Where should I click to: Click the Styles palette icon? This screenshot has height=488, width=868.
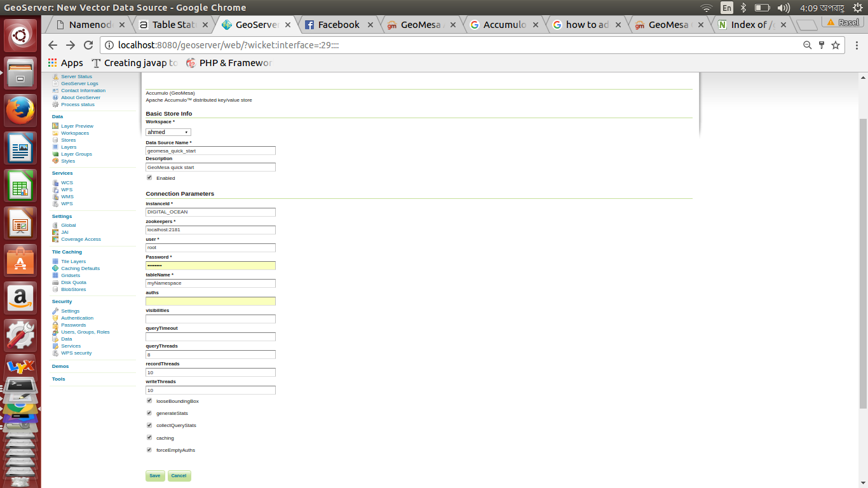tap(55, 161)
